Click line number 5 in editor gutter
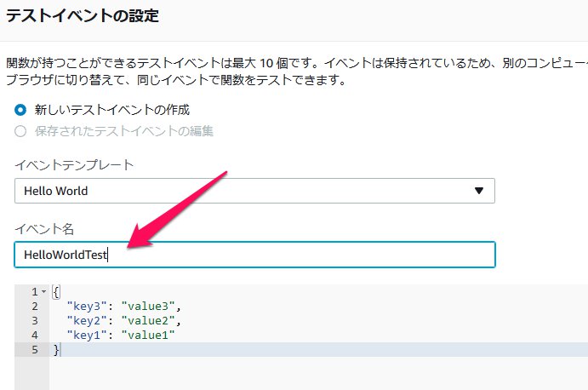 33,350
